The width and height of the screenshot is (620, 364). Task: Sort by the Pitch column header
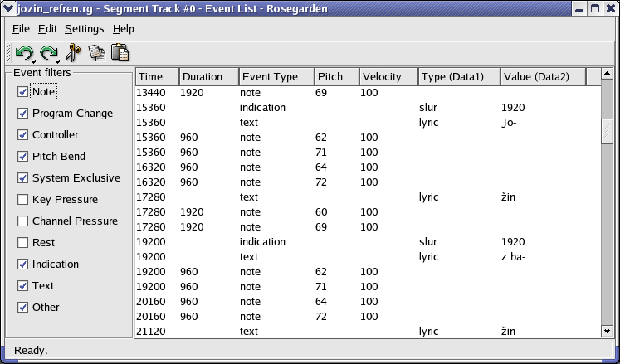(x=337, y=76)
